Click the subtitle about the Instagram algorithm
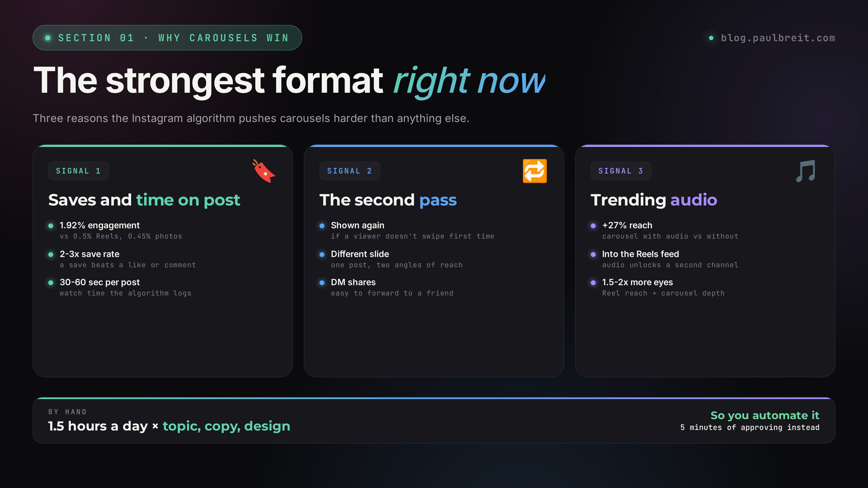The image size is (868, 488). [x=251, y=118]
